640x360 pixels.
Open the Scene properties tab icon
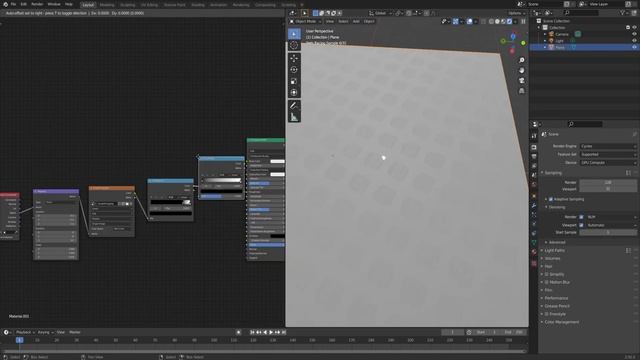pyautogui.click(x=534, y=176)
